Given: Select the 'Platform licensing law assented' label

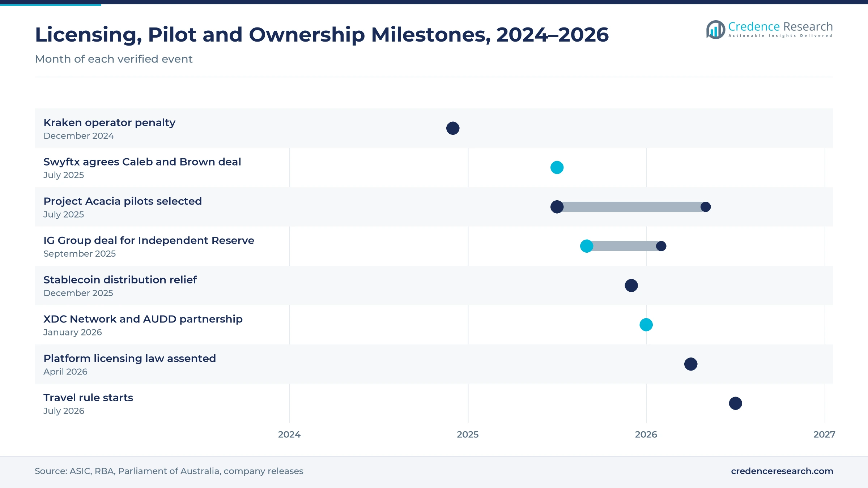Looking at the screenshot, I should click(x=129, y=359).
